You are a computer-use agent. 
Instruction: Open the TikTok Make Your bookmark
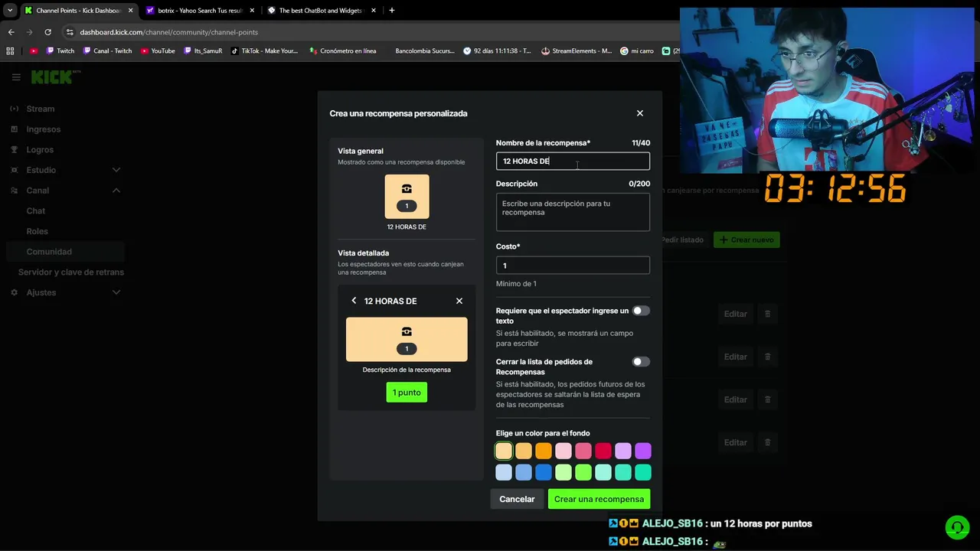pos(264,51)
